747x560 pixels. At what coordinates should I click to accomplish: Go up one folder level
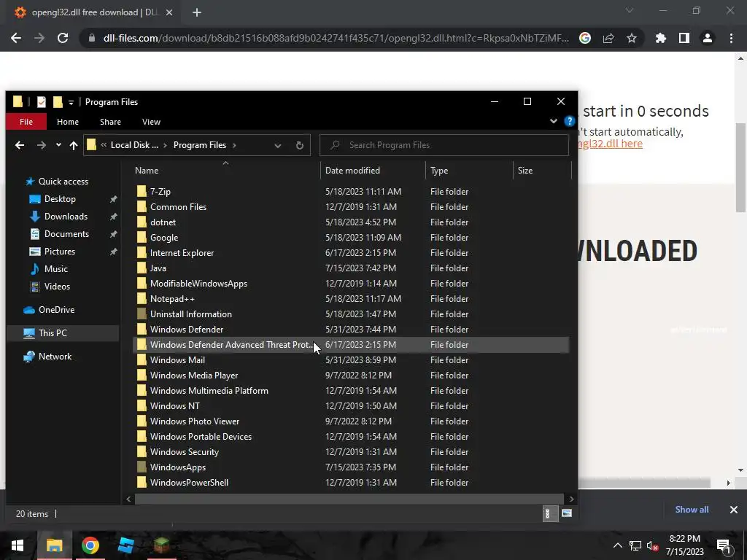click(74, 145)
